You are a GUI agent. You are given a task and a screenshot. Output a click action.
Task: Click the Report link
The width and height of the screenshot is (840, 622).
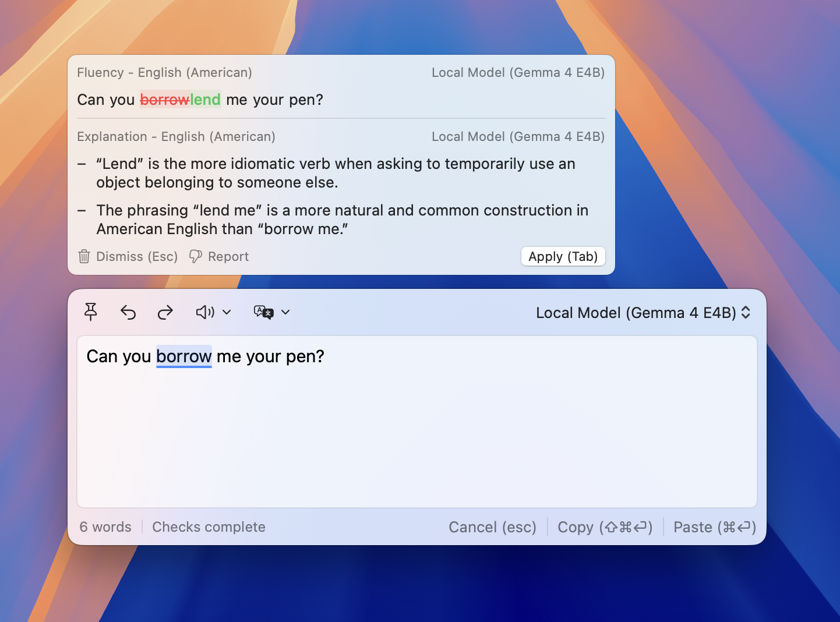click(219, 257)
